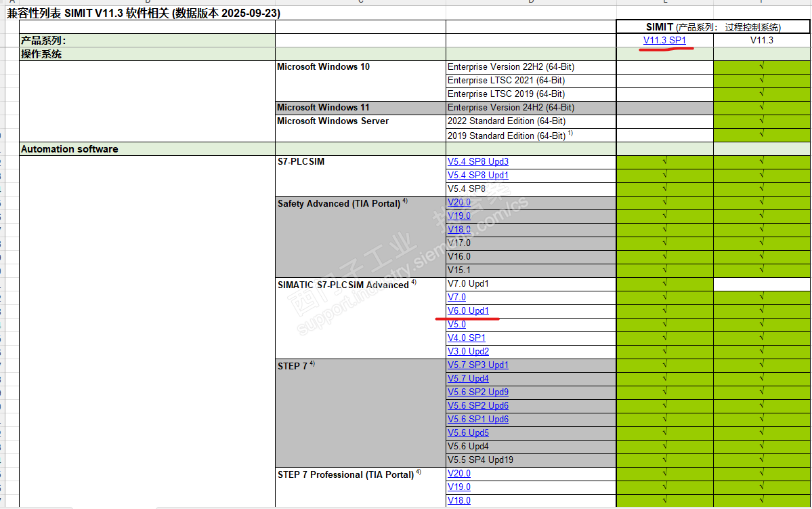Open the V20.0 link in Safety Advanced rows
Screen dimensions: 812x509
(x=458, y=202)
